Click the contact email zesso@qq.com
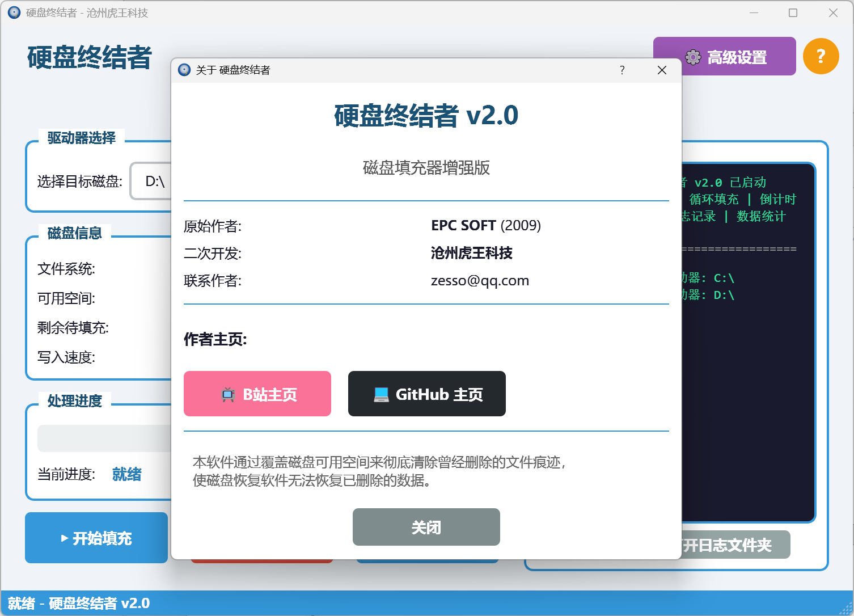 pyautogui.click(x=479, y=280)
